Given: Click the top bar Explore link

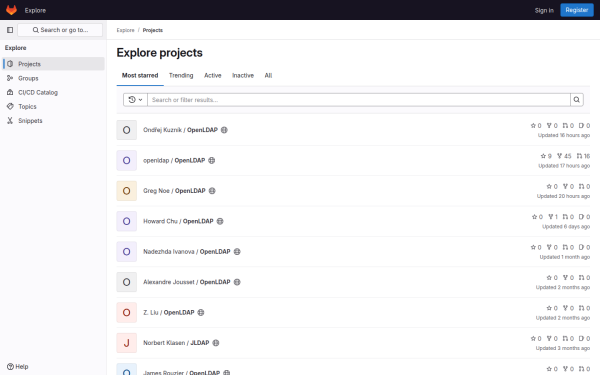Looking at the screenshot, I should [35, 10].
